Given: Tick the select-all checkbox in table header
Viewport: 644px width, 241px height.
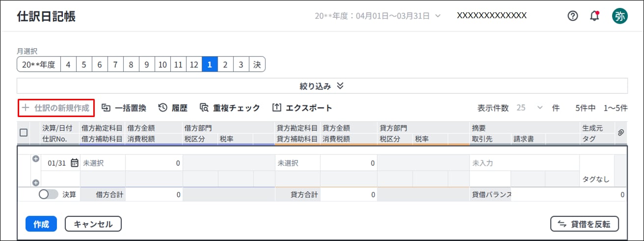Looking at the screenshot, I should click(23, 132).
